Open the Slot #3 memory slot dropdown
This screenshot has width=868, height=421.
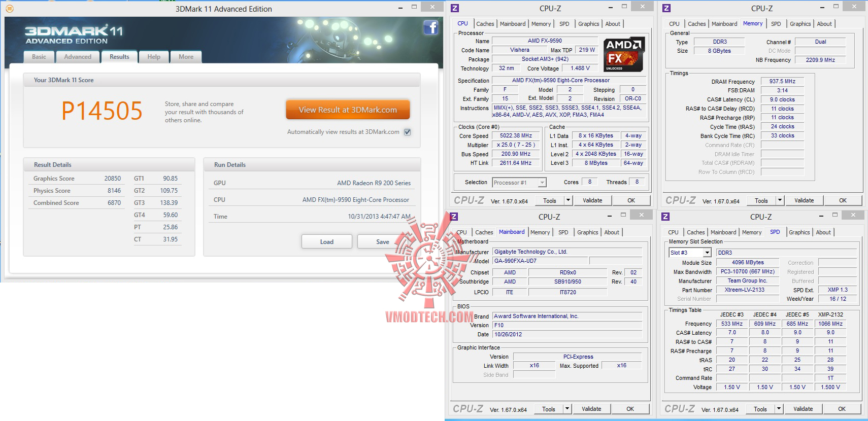coord(690,253)
